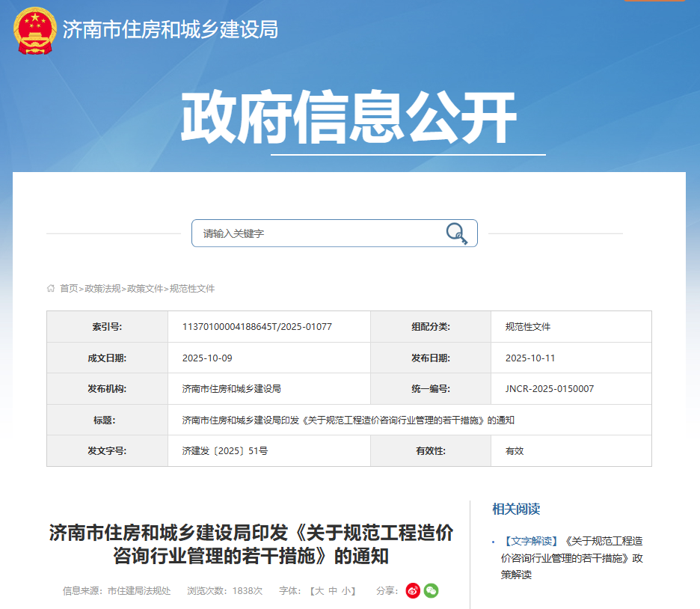Click the 相关阅读 section heading
The image size is (700, 609).
point(517,509)
